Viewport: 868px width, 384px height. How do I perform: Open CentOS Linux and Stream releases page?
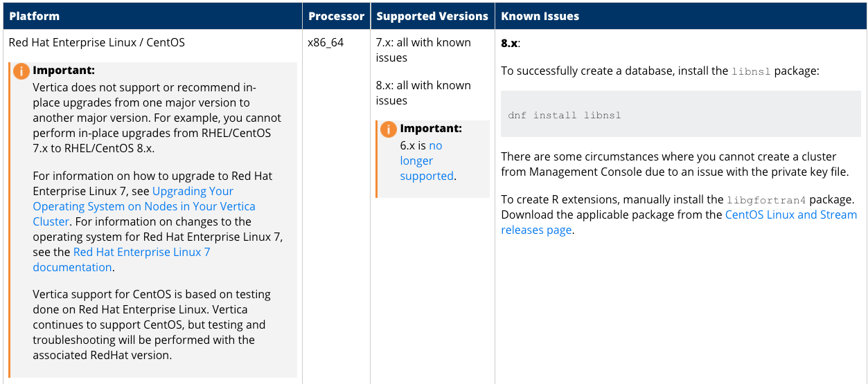(x=679, y=222)
